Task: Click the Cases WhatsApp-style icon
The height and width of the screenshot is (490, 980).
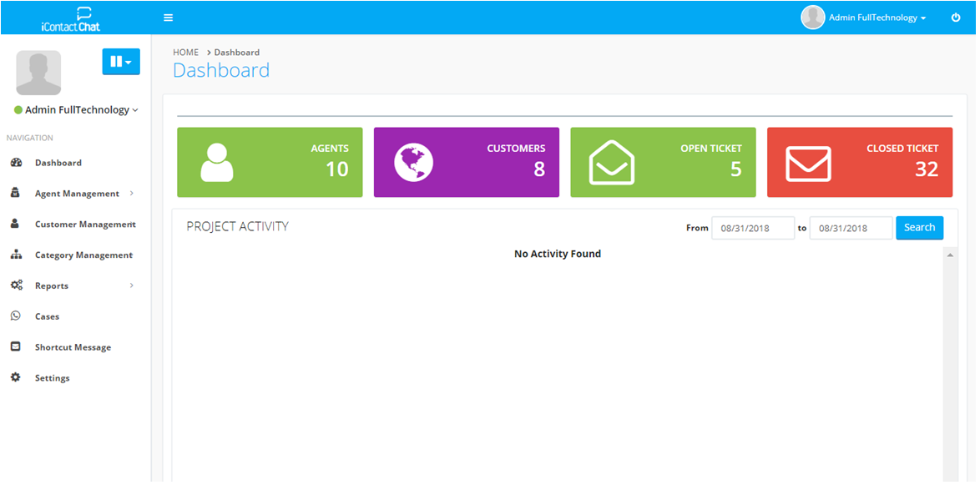Action: (x=16, y=316)
